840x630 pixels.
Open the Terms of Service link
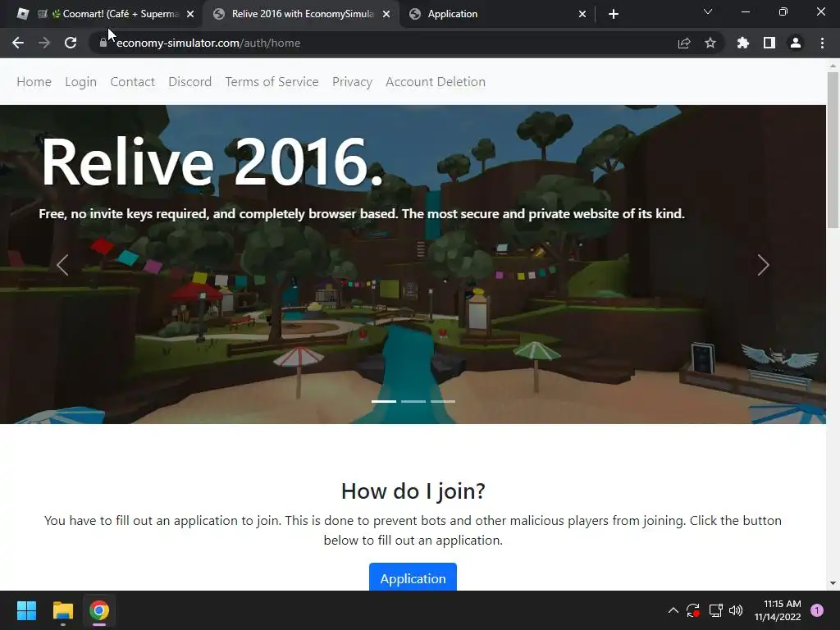pyautogui.click(x=272, y=82)
